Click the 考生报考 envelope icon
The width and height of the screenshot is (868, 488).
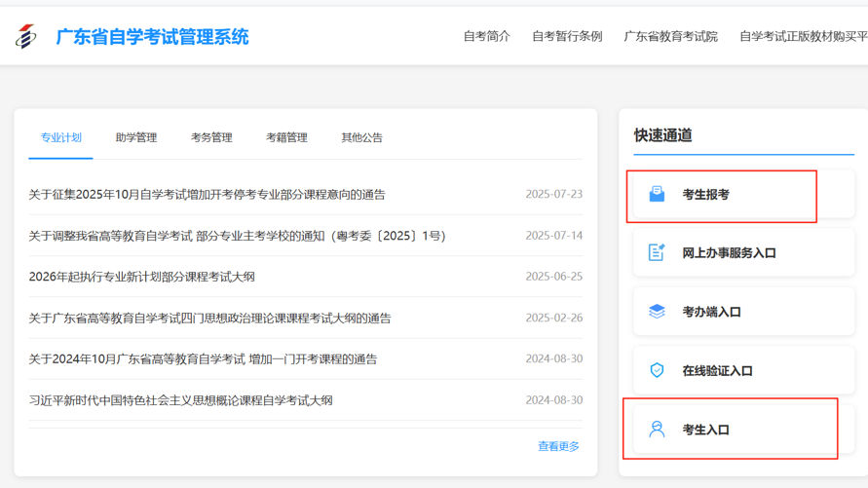pos(657,194)
